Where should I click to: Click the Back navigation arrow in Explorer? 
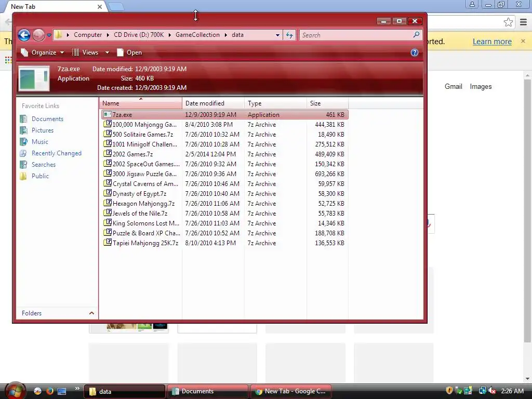(x=24, y=35)
